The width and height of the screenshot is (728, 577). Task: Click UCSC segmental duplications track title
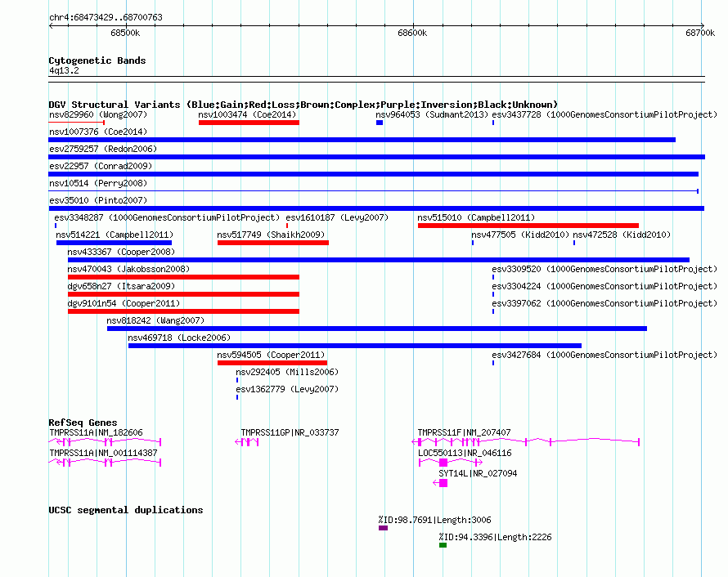[x=126, y=510]
